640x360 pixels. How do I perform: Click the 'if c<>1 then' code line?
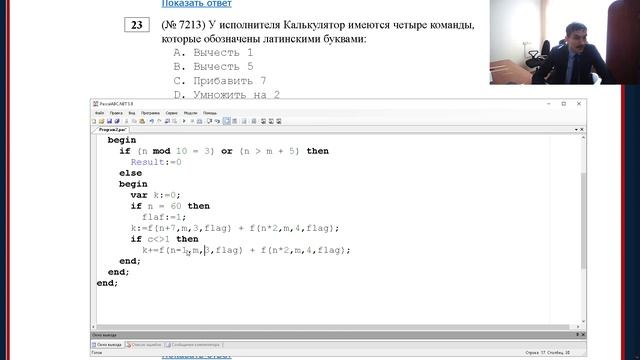164,239
